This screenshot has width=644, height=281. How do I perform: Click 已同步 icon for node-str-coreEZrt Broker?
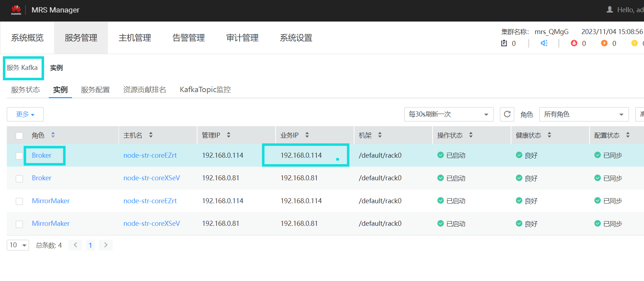coord(597,155)
